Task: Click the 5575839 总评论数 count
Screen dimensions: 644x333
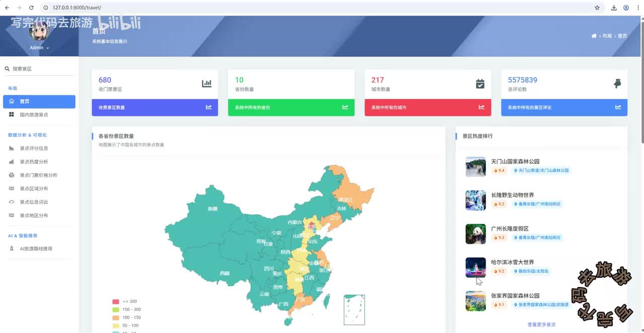Action: tap(522, 80)
